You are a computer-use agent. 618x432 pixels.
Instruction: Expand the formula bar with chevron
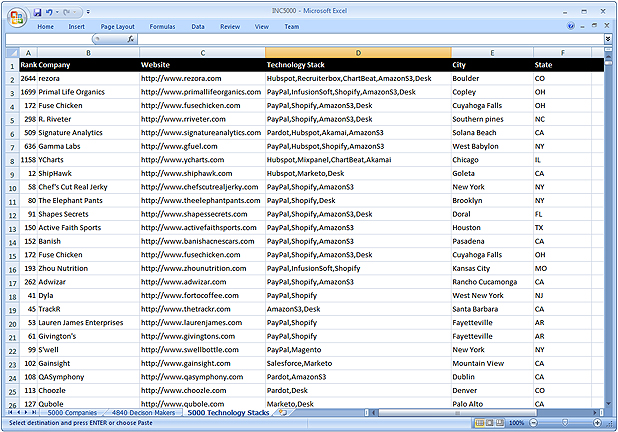(x=608, y=39)
